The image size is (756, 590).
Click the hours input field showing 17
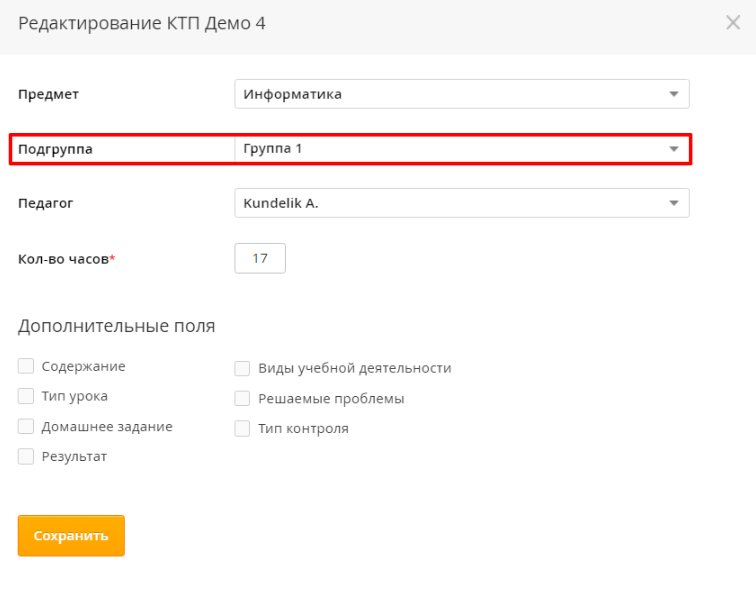(260, 258)
